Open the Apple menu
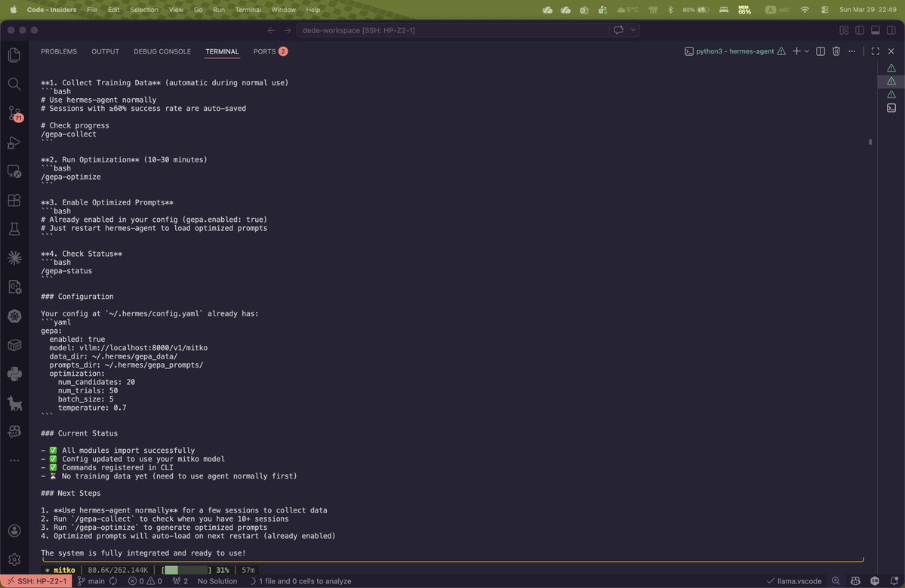Screen dimensions: 905x588 pos(14,10)
